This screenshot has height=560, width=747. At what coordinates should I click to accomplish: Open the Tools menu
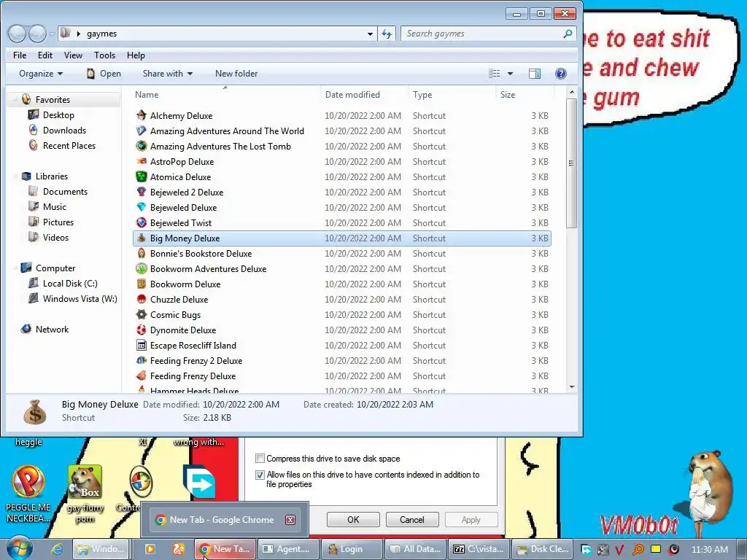pyautogui.click(x=104, y=55)
